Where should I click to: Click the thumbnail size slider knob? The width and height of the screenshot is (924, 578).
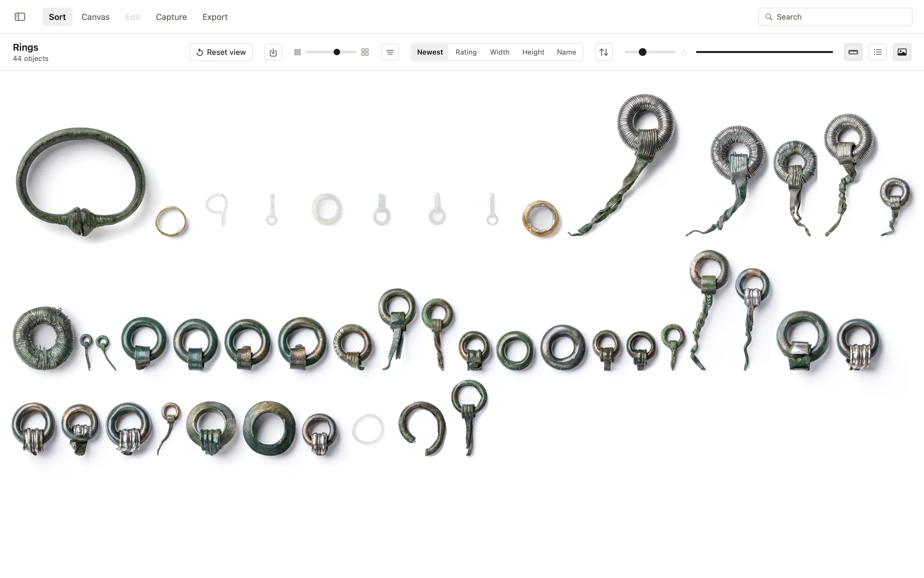[337, 52]
